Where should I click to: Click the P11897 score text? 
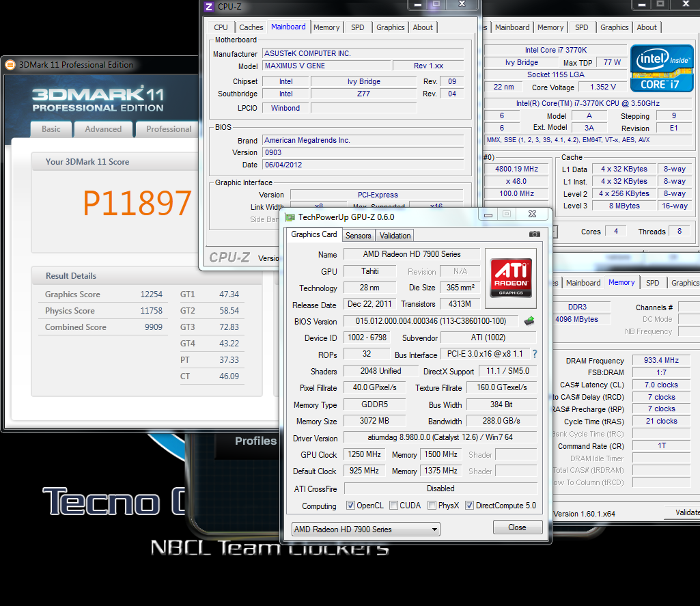(137, 203)
